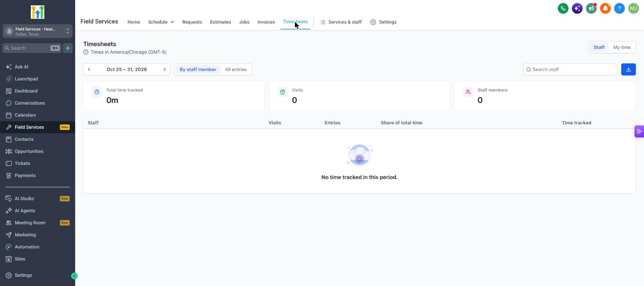This screenshot has width=644, height=286.
Task: Switch to the My time view toggle
Action: tap(621, 47)
